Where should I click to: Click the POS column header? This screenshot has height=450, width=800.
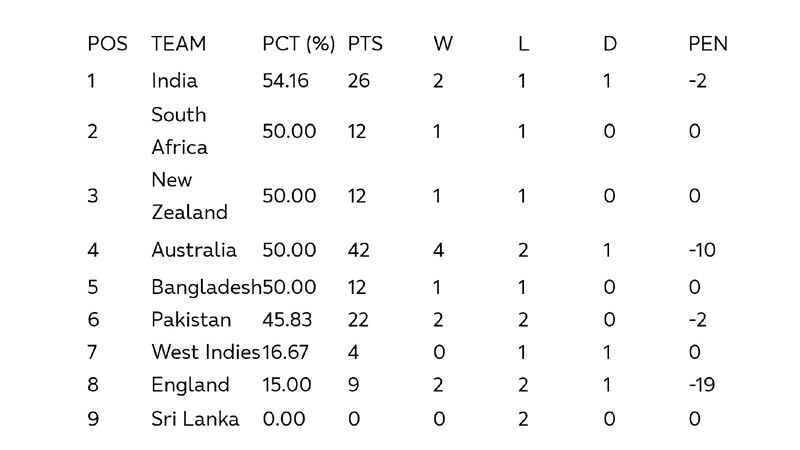(x=107, y=44)
